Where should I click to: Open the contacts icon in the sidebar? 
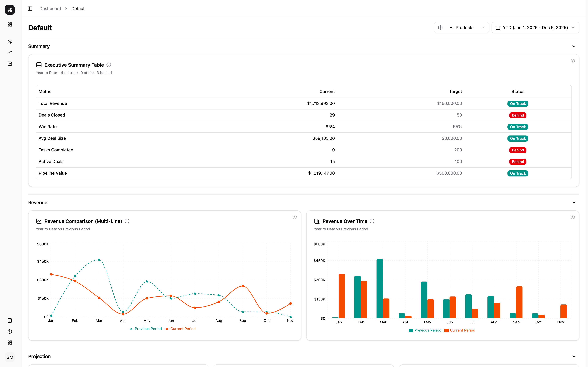click(10, 41)
